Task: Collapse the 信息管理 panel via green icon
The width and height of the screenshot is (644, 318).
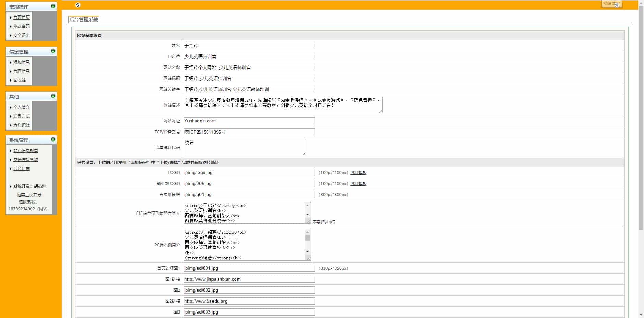Action: [x=53, y=51]
